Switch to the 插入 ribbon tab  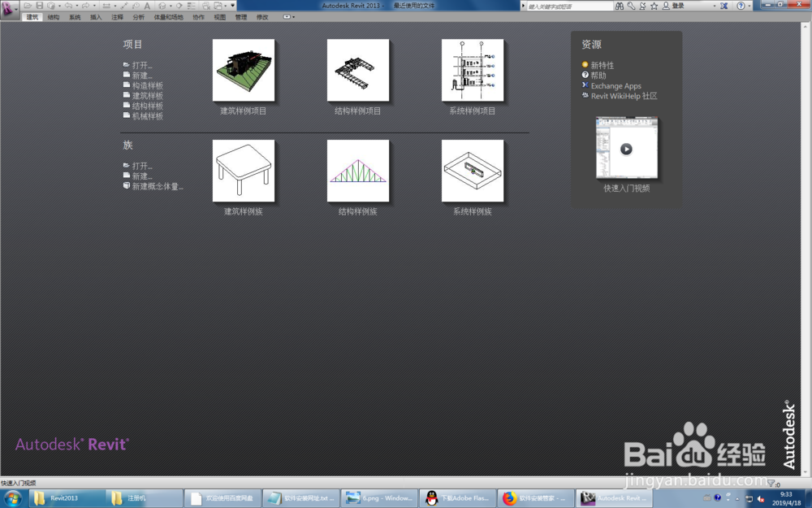(96, 17)
